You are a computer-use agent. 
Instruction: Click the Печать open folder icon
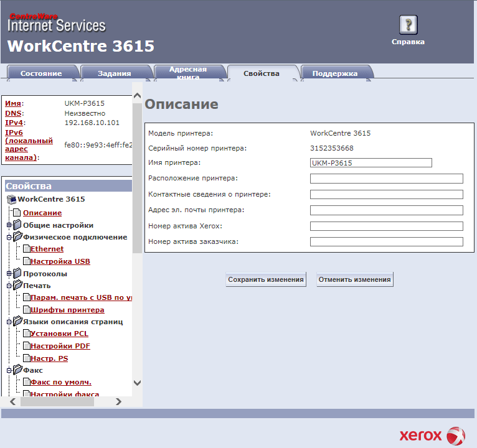[x=18, y=285]
